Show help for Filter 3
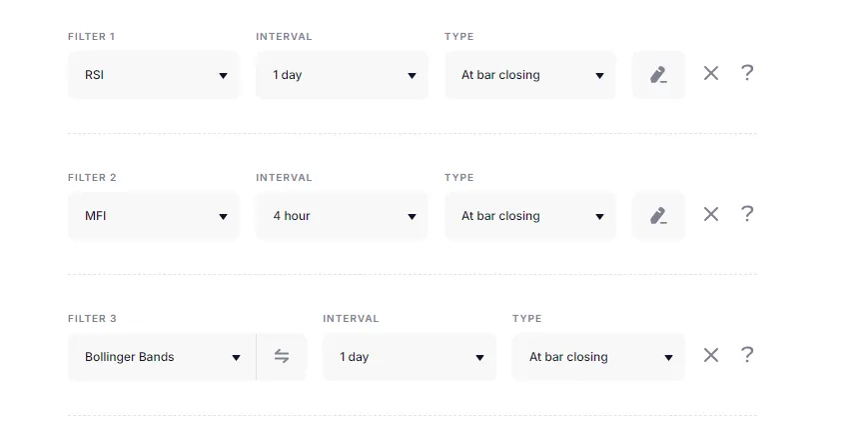 tap(747, 355)
